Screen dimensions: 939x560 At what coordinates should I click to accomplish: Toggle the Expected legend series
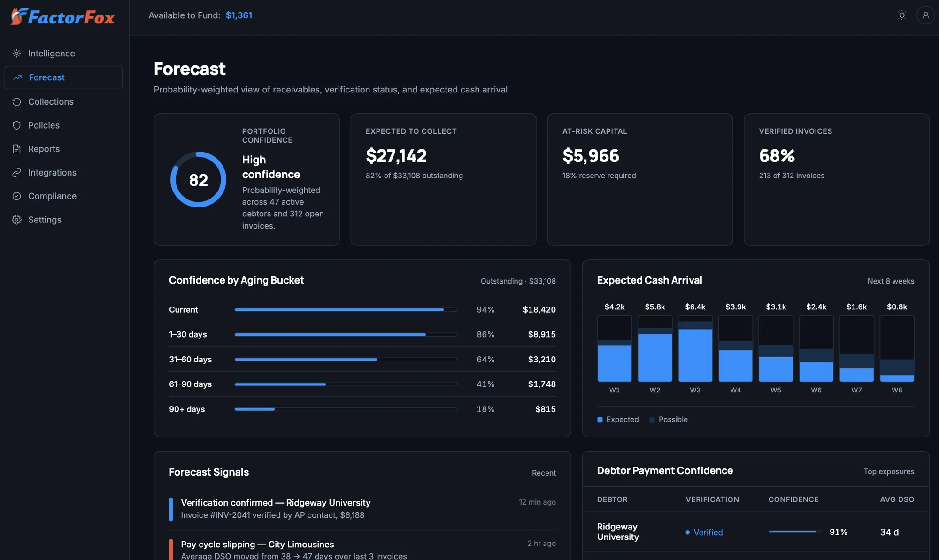[618, 420]
